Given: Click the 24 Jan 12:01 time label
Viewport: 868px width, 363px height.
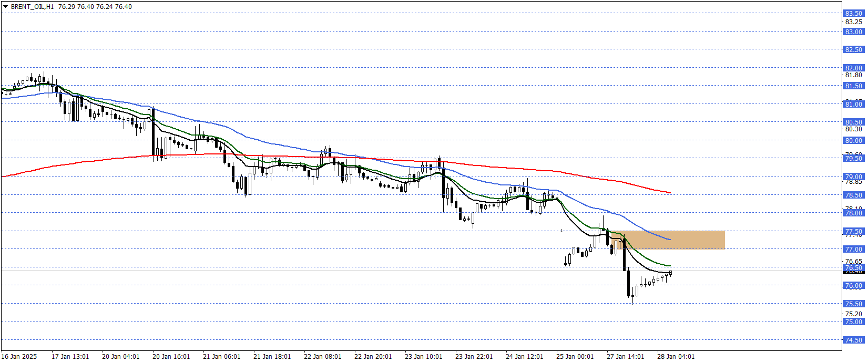Looking at the screenshot, I should pyautogui.click(x=524, y=356).
